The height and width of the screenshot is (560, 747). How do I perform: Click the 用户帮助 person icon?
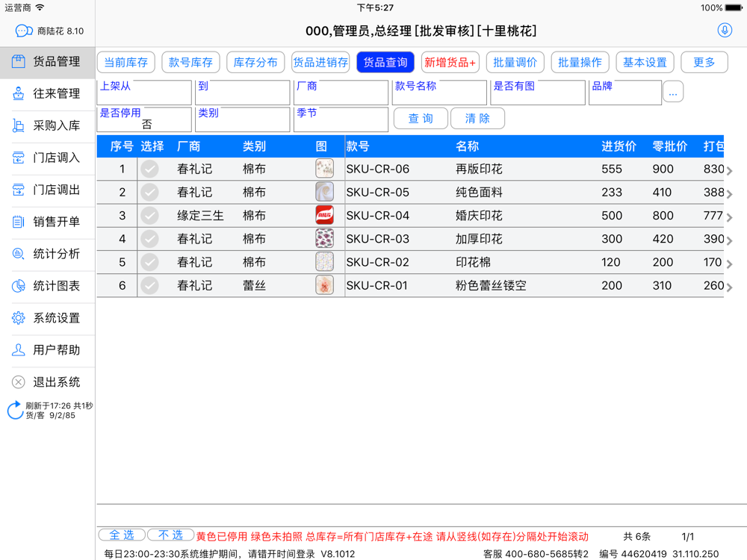(18, 350)
